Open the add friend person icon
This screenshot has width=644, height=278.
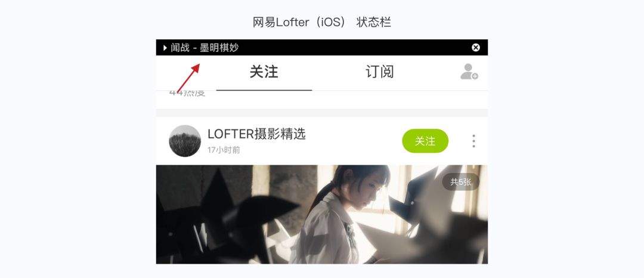469,72
